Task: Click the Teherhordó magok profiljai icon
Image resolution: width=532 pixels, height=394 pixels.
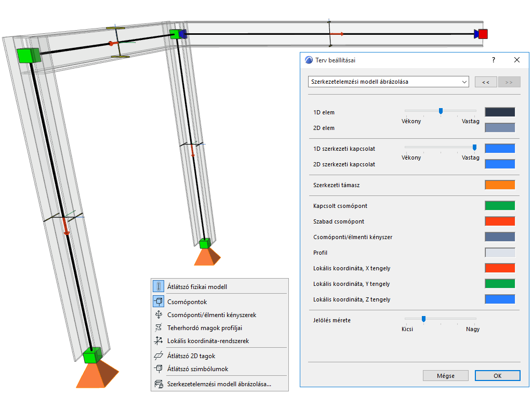Action: click(158, 327)
